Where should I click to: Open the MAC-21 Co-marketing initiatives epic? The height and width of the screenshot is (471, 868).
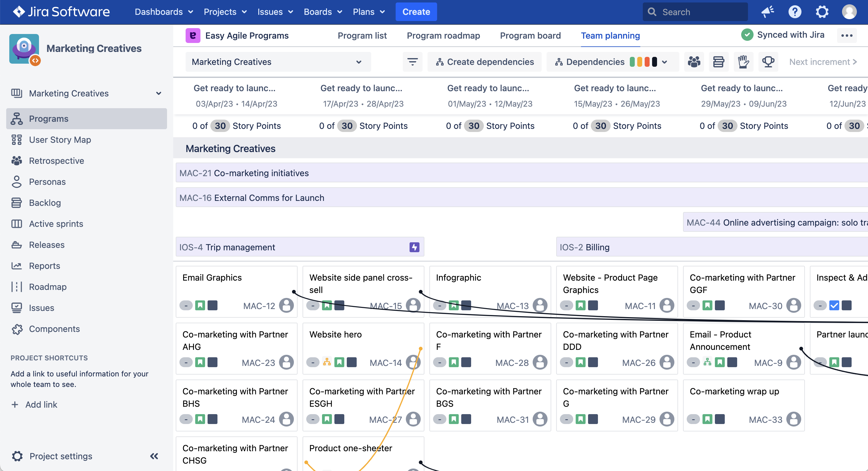pyautogui.click(x=522, y=173)
